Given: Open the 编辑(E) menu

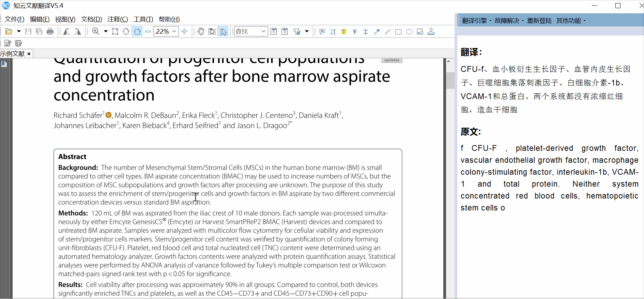Looking at the screenshot, I should click(x=40, y=19).
